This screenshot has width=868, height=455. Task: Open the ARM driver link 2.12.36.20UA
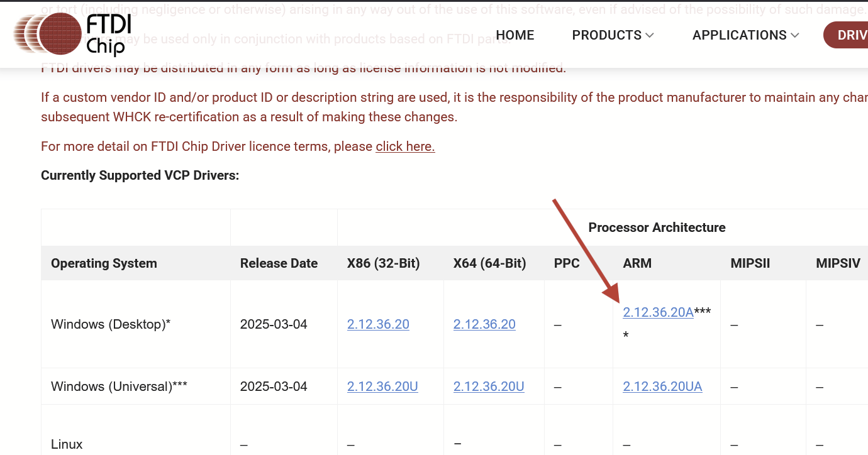[x=662, y=386]
